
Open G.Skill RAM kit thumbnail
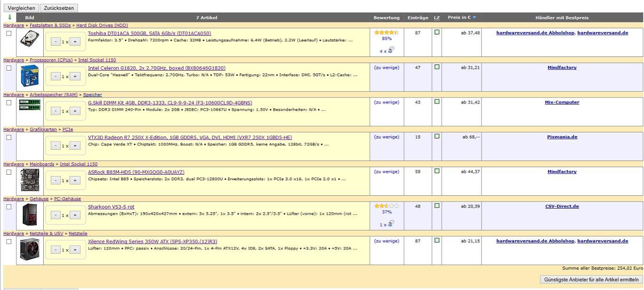click(30, 105)
